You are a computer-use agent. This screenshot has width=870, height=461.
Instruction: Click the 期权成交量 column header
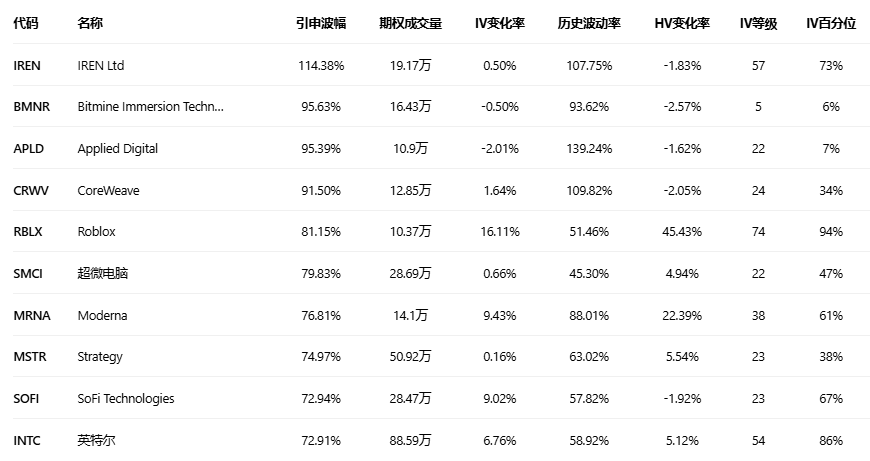pos(410,23)
